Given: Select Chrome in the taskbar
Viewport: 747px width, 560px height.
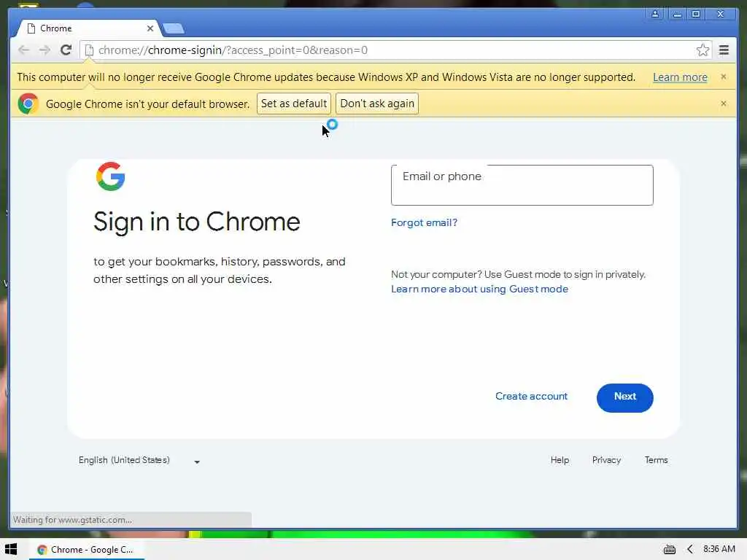Looking at the screenshot, I should (x=87, y=550).
